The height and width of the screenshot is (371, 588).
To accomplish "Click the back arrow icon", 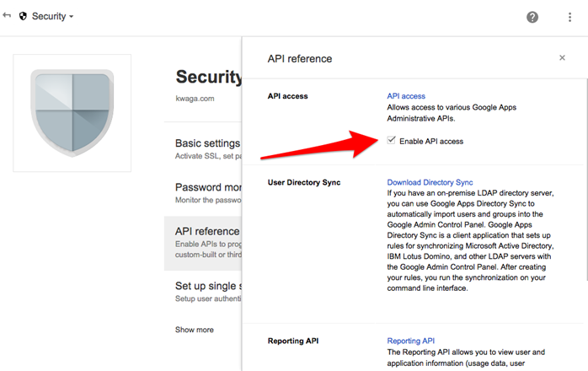I will (x=7, y=15).
